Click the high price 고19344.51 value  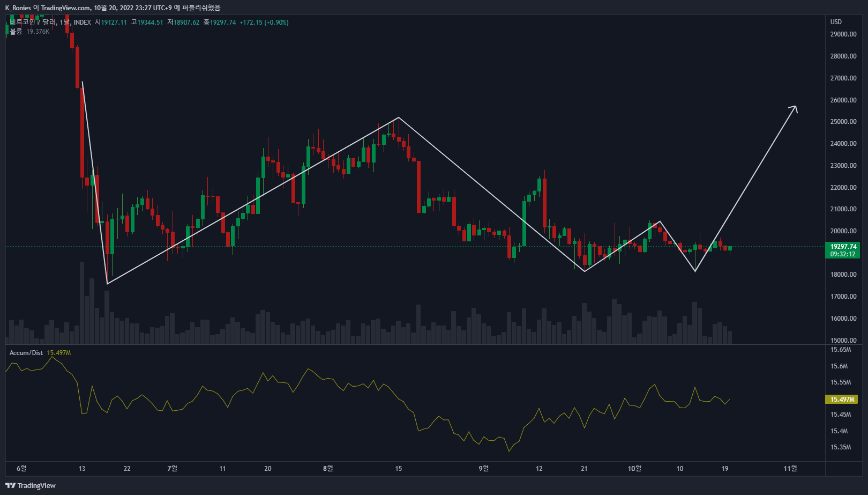[x=147, y=23]
